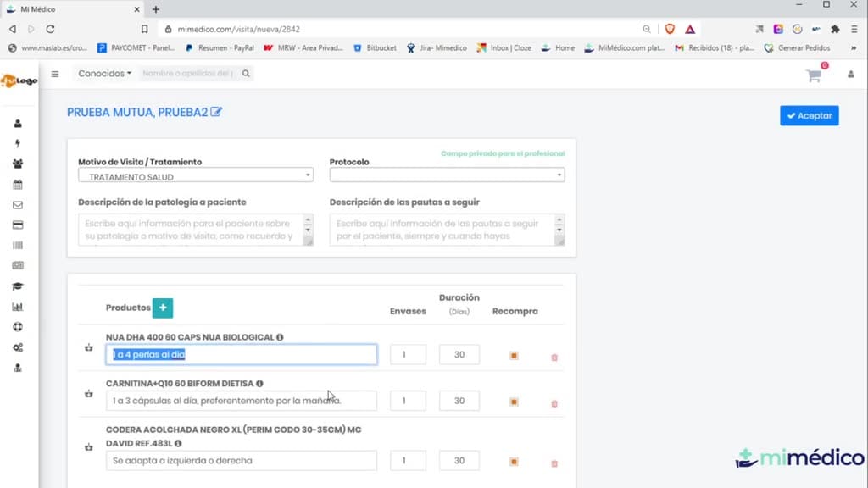Click NUA DHA 400 dosage field

pyautogui.click(x=242, y=355)
